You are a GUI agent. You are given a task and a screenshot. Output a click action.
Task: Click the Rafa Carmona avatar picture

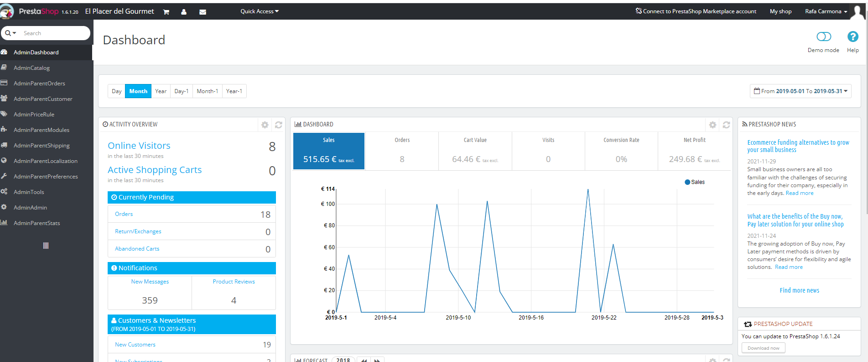point(858,12)
